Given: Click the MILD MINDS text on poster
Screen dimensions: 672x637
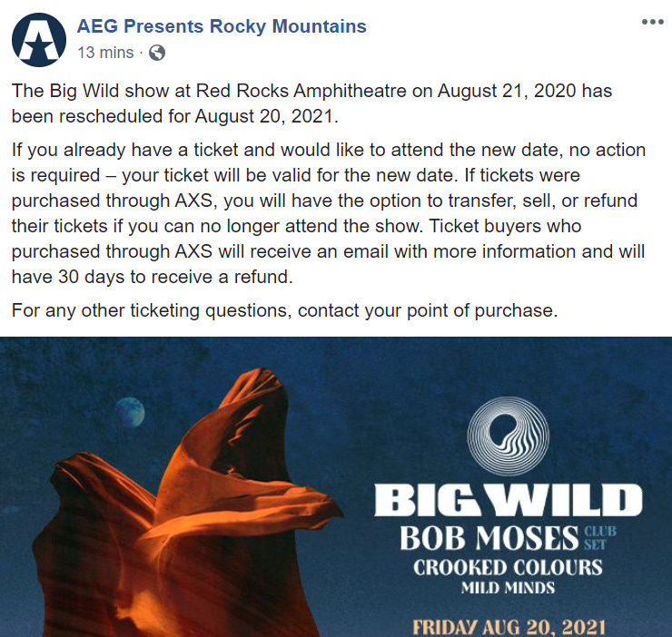Looking at the screenshot, I should click(508, 588).
